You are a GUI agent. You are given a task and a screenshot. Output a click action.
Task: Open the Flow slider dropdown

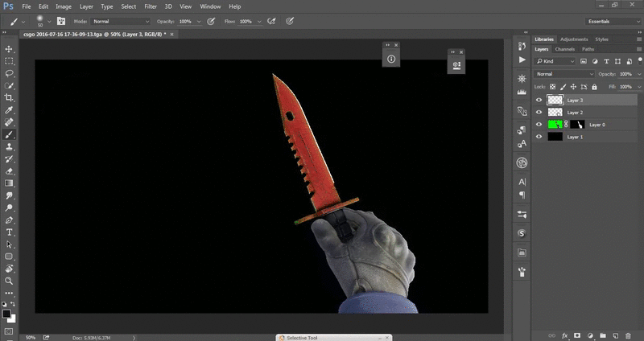(x=259, y=22)
